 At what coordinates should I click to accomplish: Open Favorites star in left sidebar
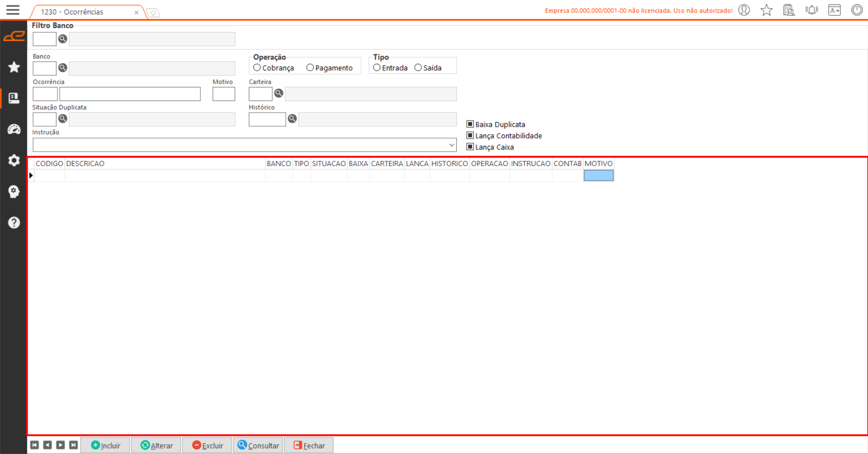(14, 67)
